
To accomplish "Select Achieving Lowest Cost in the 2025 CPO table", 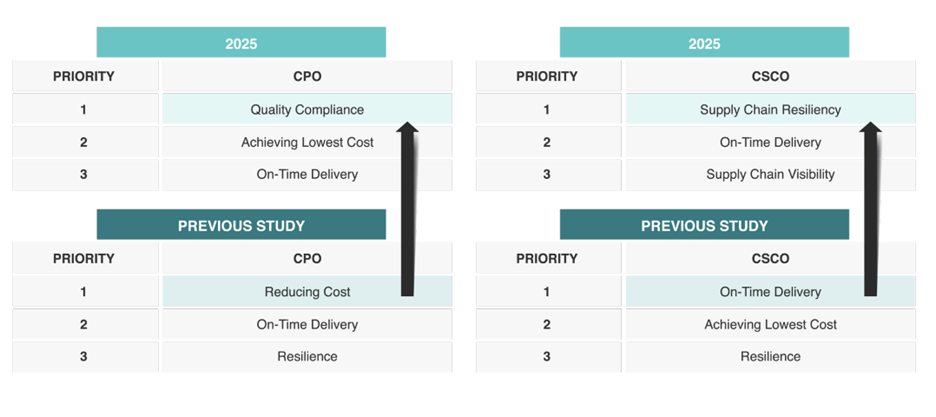I will (x=307, y=142).
